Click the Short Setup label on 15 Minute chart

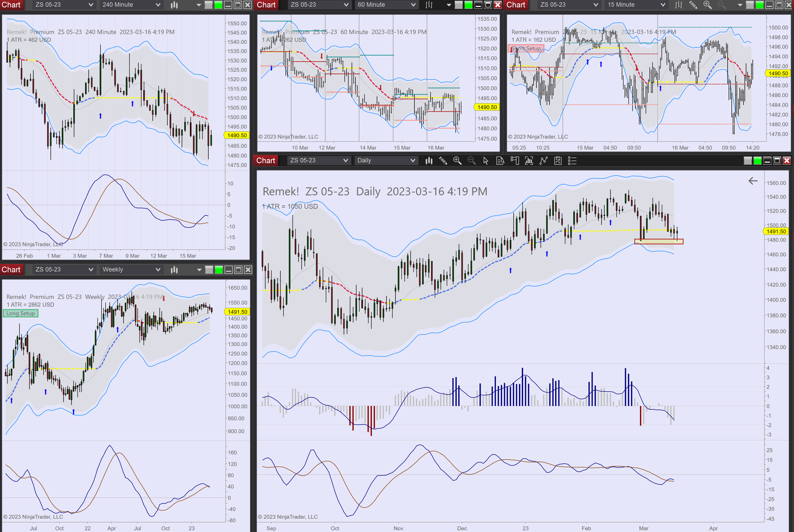(526, 49)
